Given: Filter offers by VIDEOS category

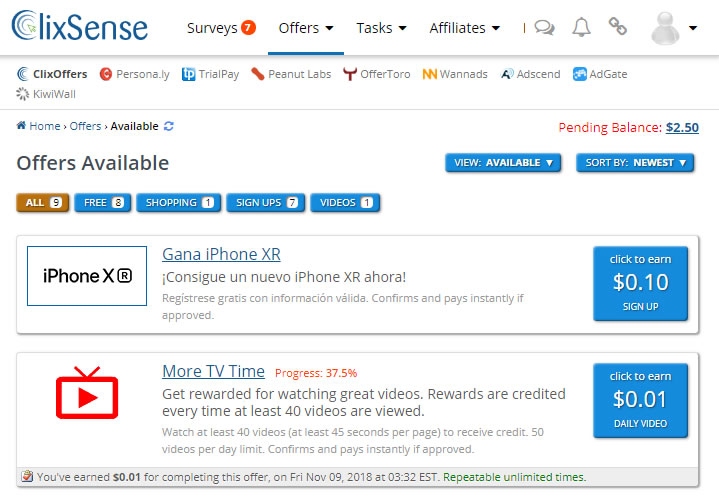Looking at the screenshot, I should [x=345, y=203].
